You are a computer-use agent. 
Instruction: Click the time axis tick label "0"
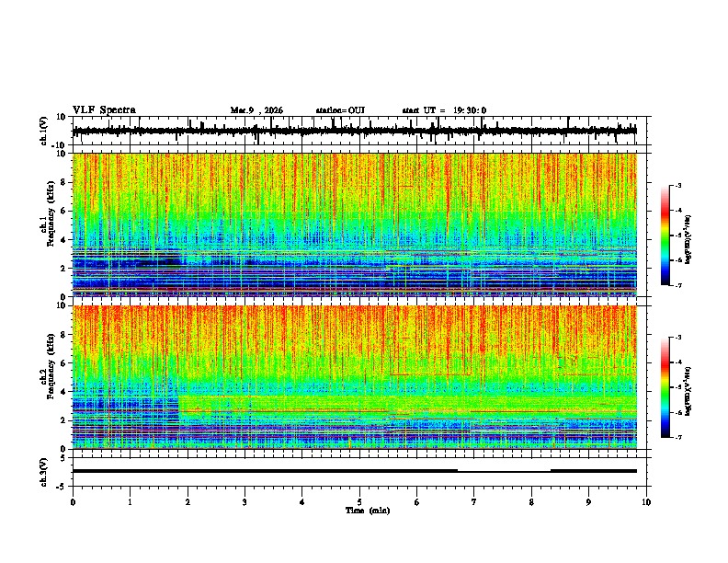[x=73, y=502]
